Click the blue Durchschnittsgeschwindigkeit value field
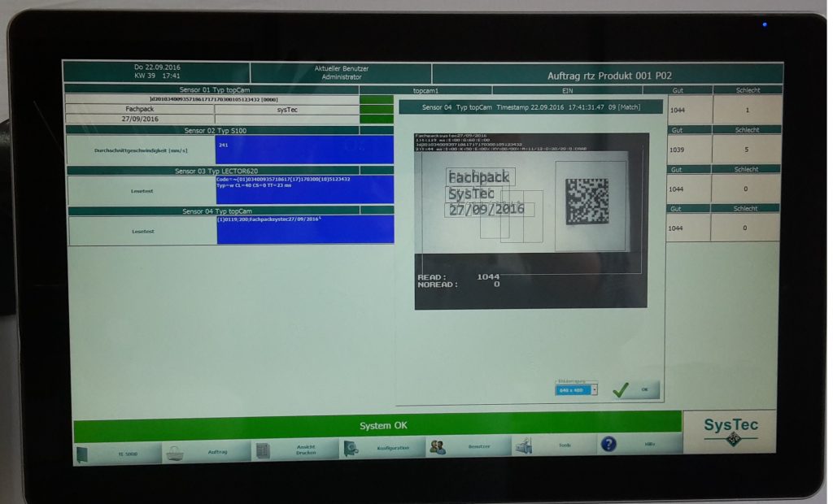The width and height of the screenshot is (833, 504). pyautogui.click(x=304, y=149)
